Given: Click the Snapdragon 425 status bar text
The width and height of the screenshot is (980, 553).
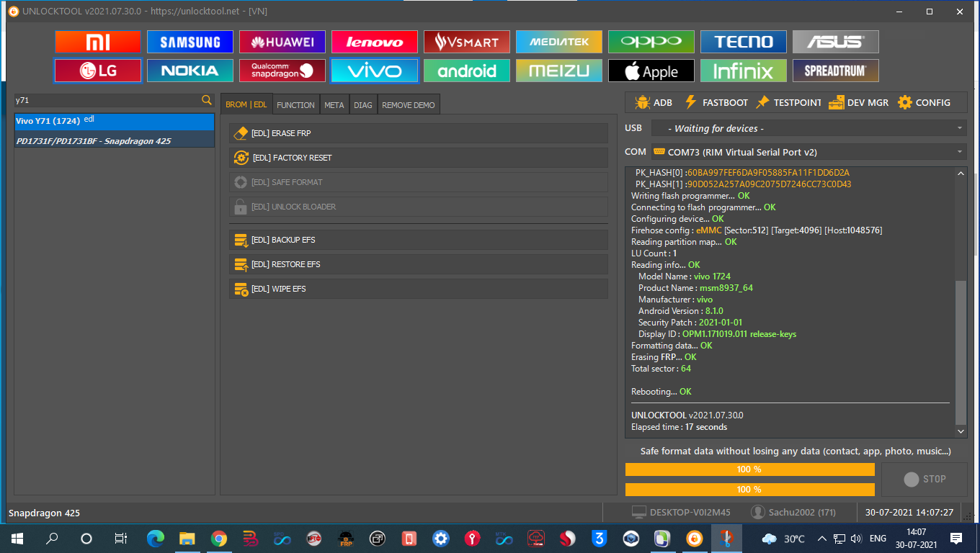Looking at the screenshot, I should click(x=44, y=513).
